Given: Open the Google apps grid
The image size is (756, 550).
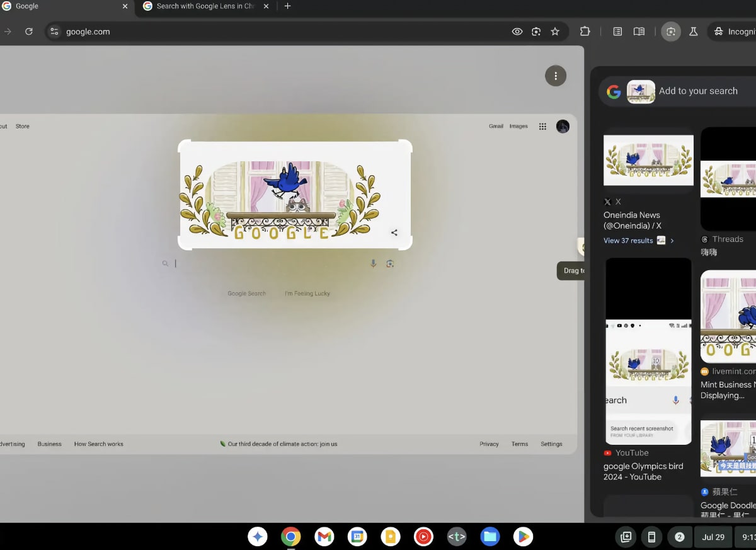Looking at the screenshot, I should 542,126.
